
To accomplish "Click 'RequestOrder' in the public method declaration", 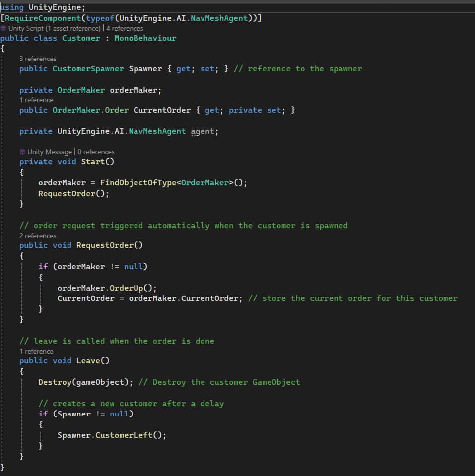I will pos(105,245).
